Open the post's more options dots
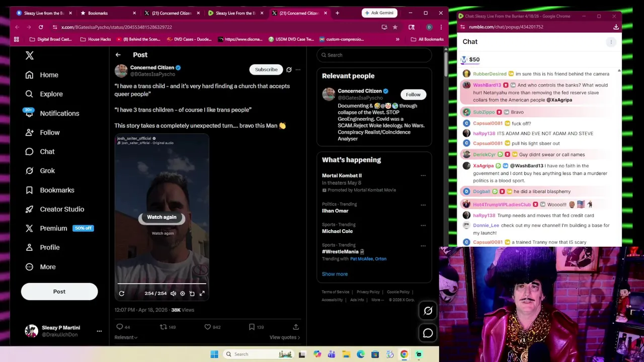The image size is (644, 362). click(298, 69)
